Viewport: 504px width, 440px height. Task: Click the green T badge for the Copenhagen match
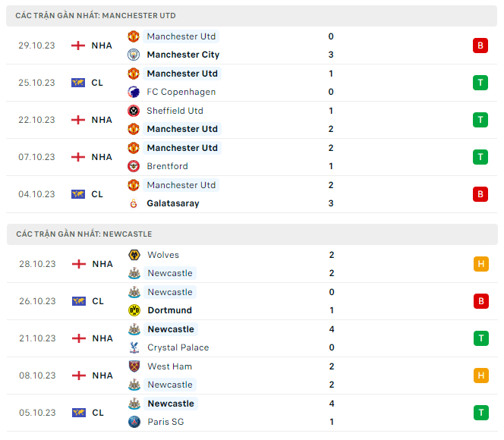480,83
